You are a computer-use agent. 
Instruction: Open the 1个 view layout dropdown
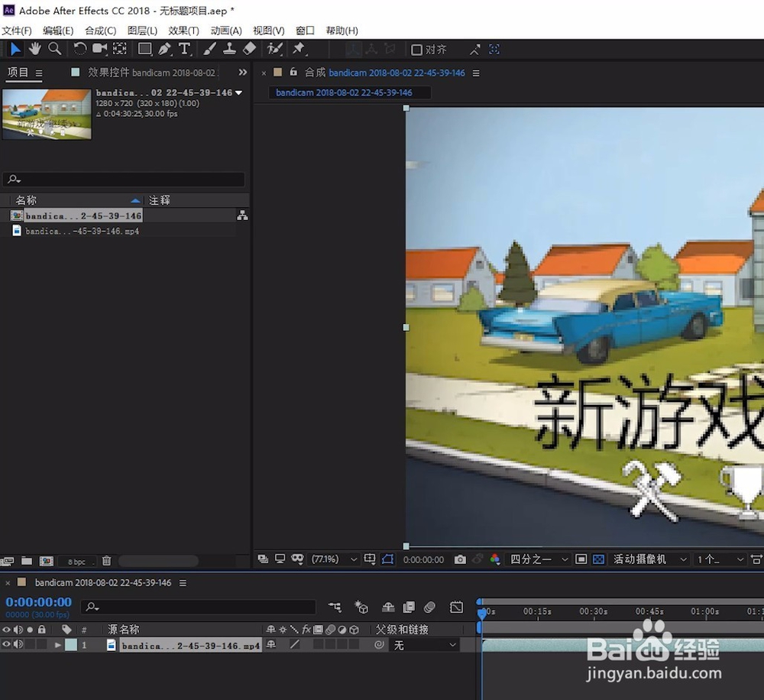pos(720,559)
